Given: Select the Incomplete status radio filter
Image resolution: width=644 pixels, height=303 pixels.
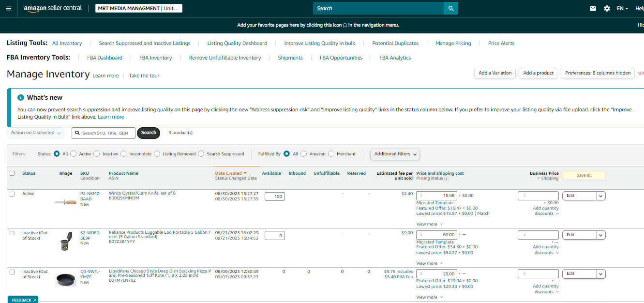Looking at the screenshot, I should click(x=123, y=154).
